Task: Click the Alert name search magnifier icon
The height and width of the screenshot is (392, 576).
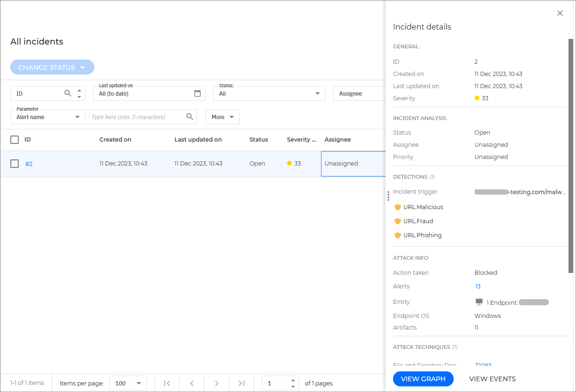Action: [x=189, y=117]
